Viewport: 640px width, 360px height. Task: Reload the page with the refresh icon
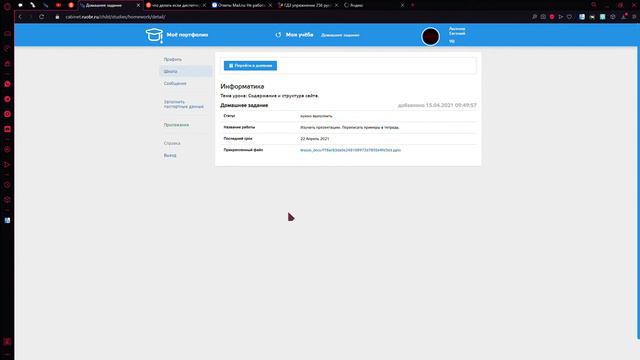tap(42, 17)
